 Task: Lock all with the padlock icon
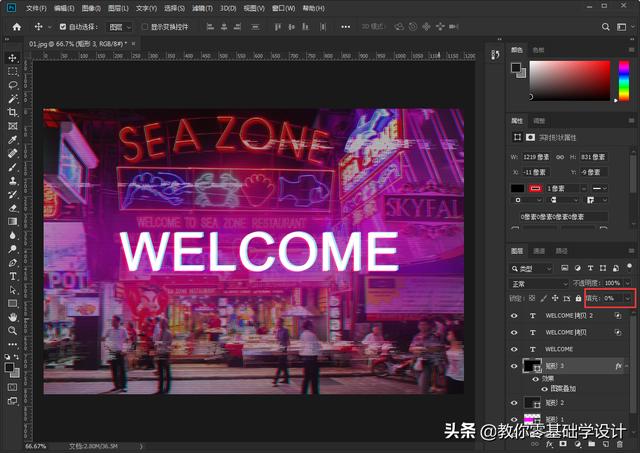(x=578, y=298)
